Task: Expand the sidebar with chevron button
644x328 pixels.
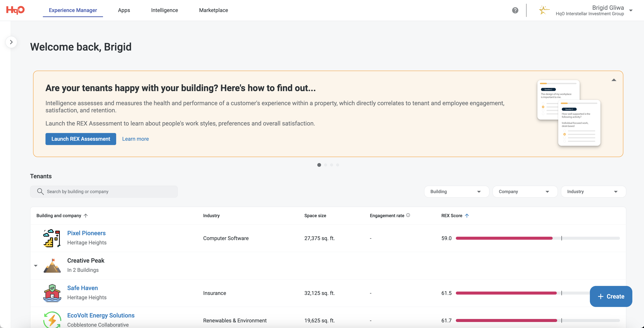Action: (11, 42)
